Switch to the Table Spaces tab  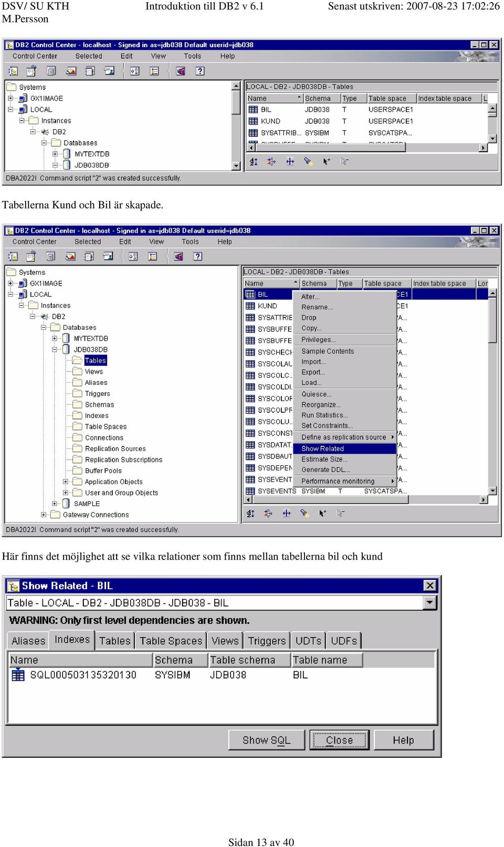[x=171, y=641]
